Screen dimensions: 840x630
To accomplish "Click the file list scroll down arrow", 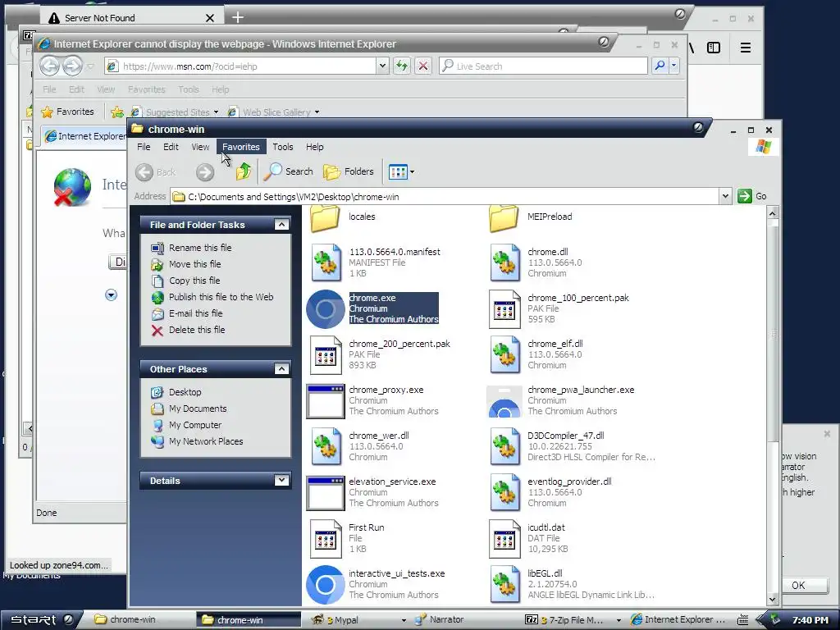I will (773, 600).
